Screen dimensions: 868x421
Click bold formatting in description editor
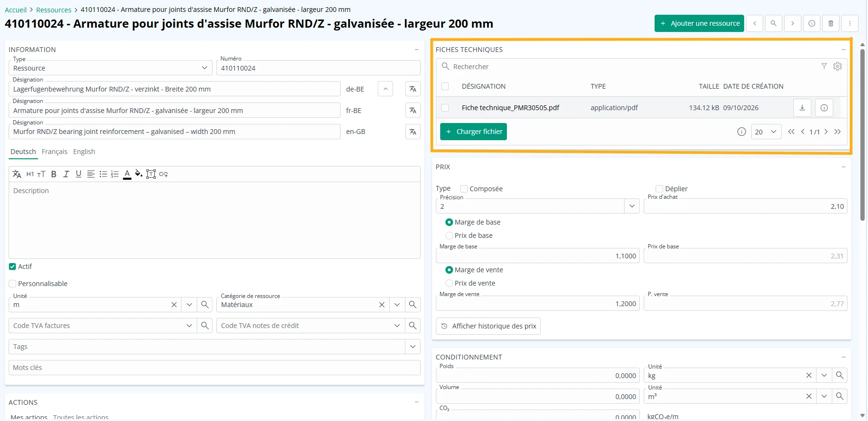pyautogui.click(x=54, y=174)
